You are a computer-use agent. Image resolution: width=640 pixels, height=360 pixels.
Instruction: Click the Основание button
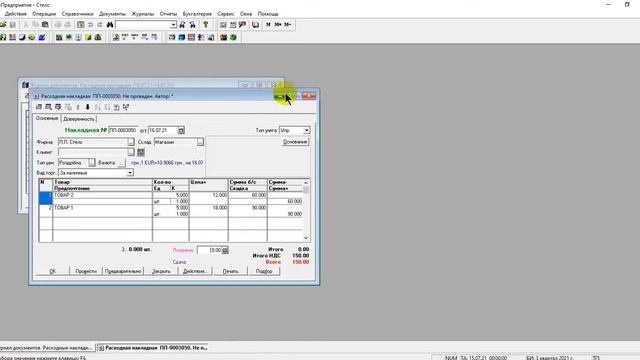click(295, 142)
